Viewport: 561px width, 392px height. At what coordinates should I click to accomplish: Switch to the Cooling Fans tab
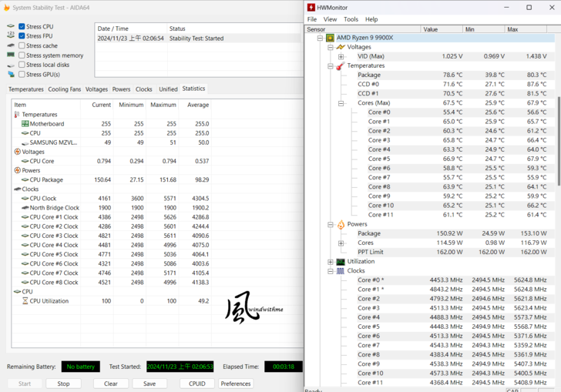64,89
